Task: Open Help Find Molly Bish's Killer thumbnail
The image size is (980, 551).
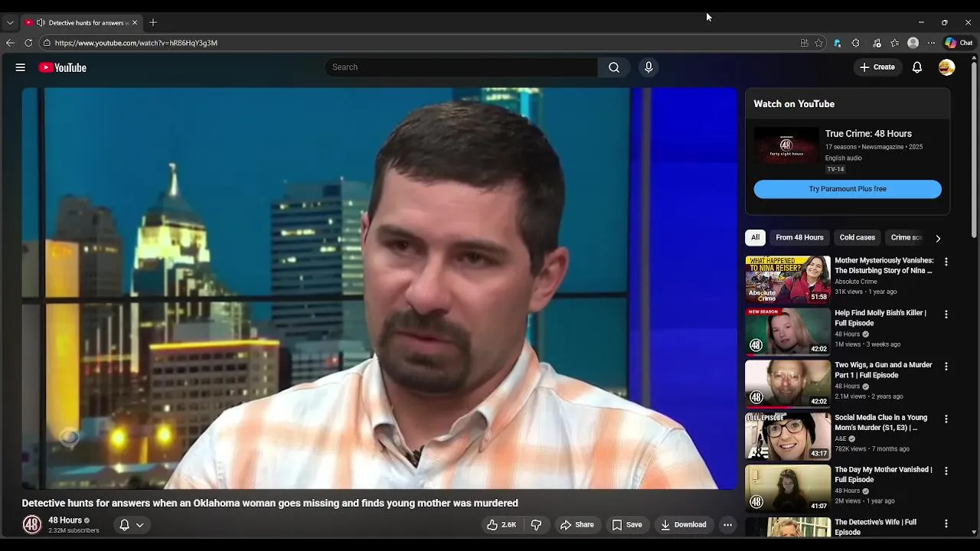Action: (788, 331)
